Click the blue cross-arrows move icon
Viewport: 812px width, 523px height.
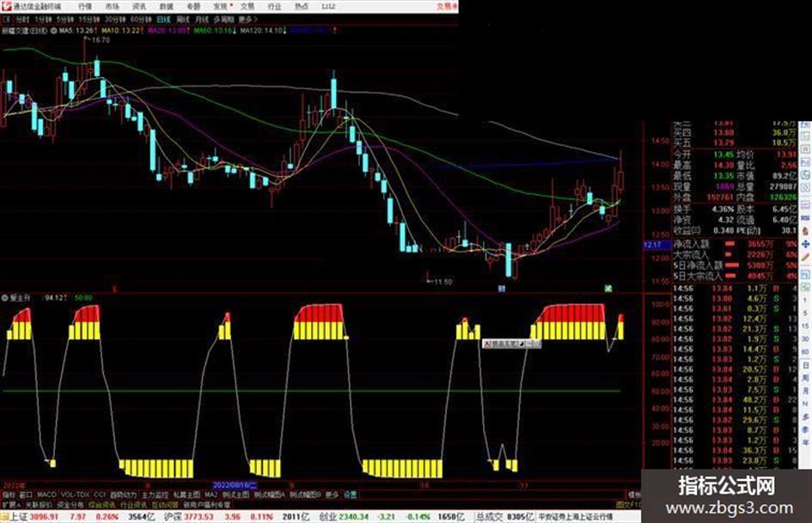click(805, 244)
